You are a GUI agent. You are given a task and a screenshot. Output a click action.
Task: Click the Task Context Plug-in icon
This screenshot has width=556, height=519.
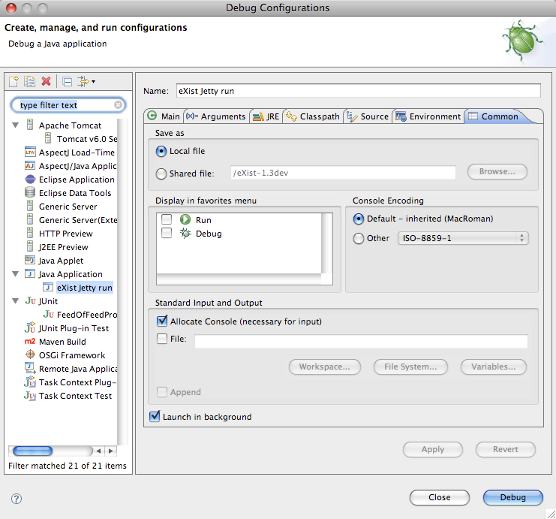[x=30, y=382]
